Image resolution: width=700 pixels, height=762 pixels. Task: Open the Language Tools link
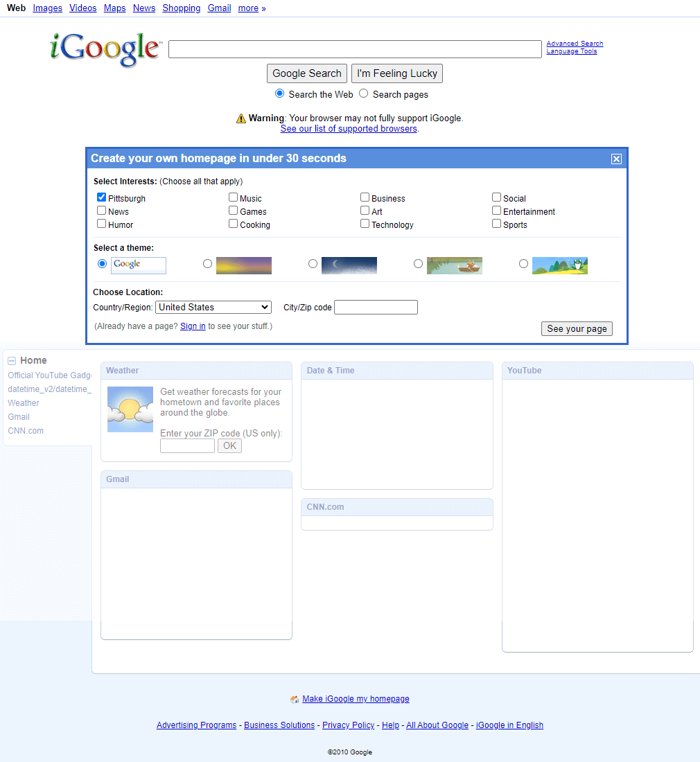coord(572,51)
